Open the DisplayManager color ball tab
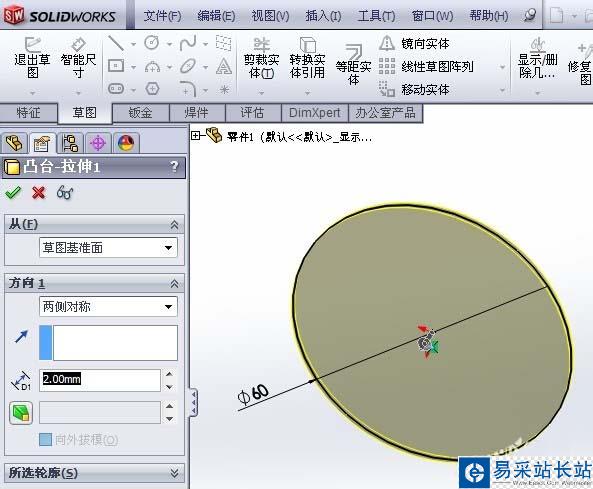 point(126,143)
